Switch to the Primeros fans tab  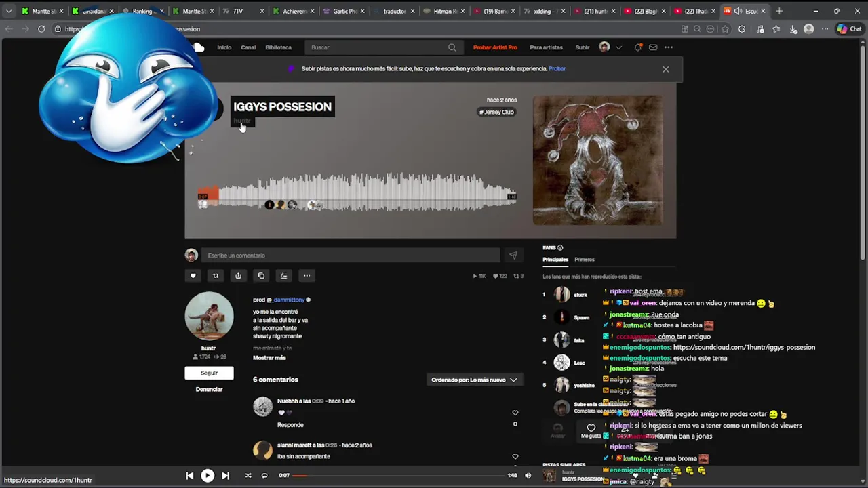click(585, 260)
